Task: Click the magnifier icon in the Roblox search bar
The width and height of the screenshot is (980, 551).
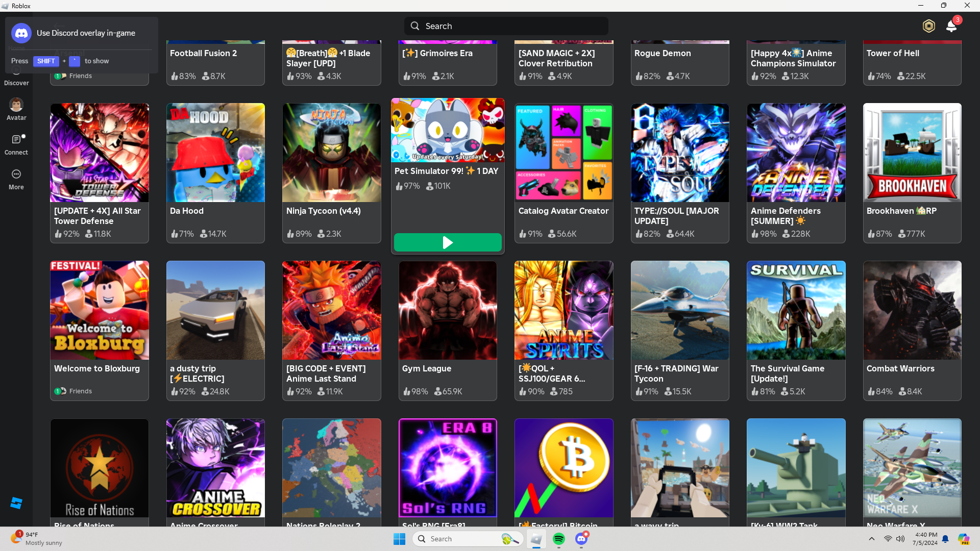Action: (415, 26)
